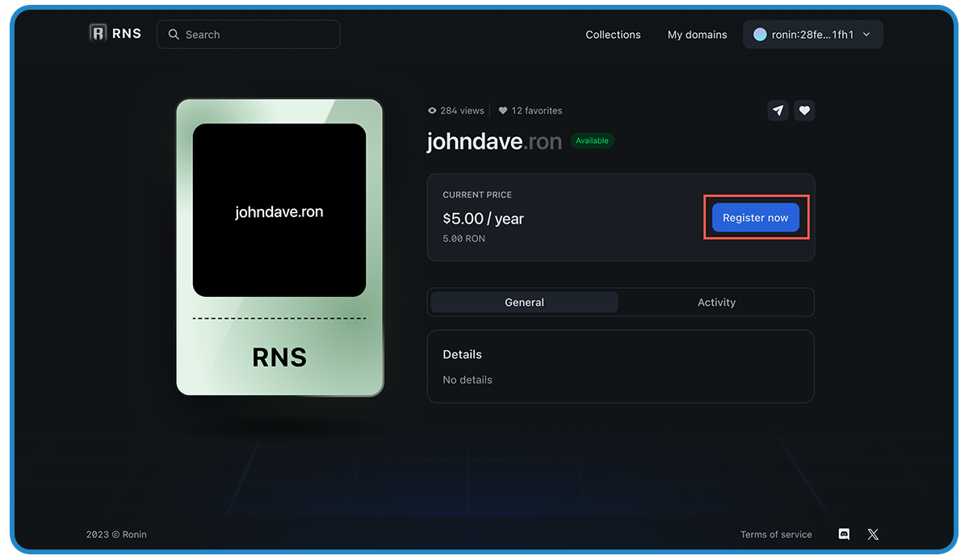
Task: Click the eye icon beside 284 views
Action: pos(432,111)
